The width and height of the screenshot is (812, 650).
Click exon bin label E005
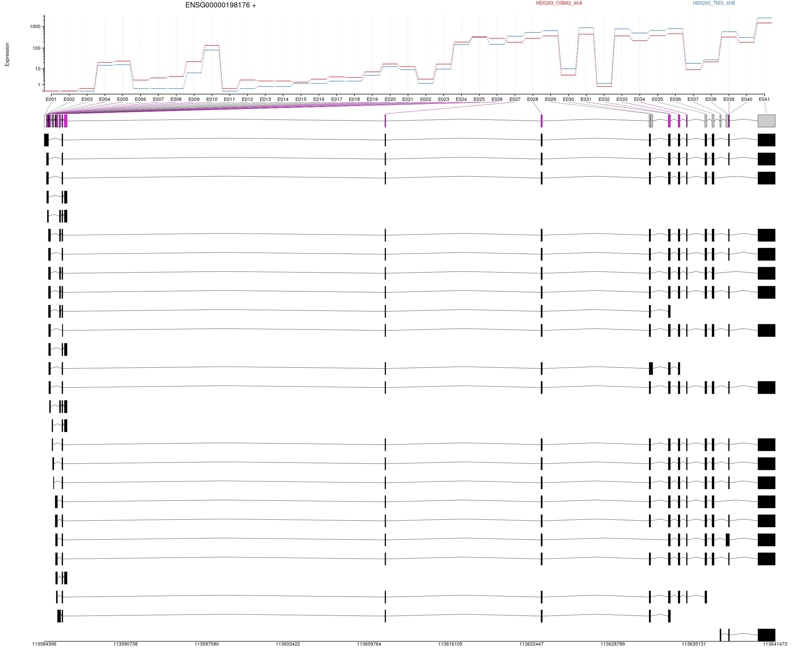pyautogui.click(x=122, y=100)
